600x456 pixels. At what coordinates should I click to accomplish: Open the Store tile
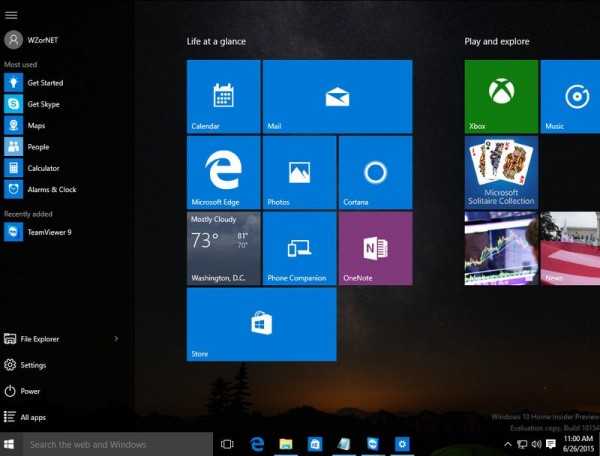261,324
